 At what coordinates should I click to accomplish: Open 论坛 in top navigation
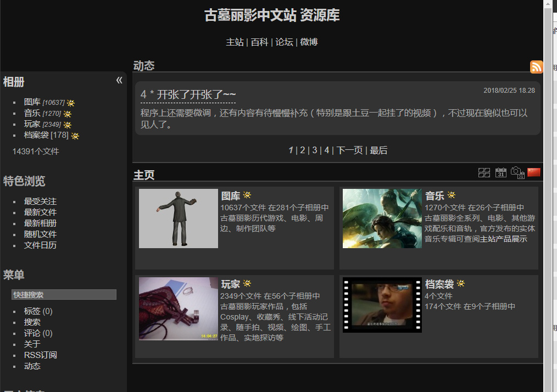pyautogui.click(x=284, y=42)
